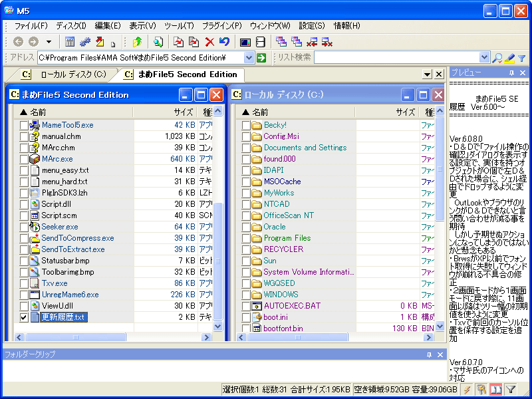This screenshot has width=532, height=399.
Task: Click the calendar-grid list view icon
Action: tap(70, 42)
